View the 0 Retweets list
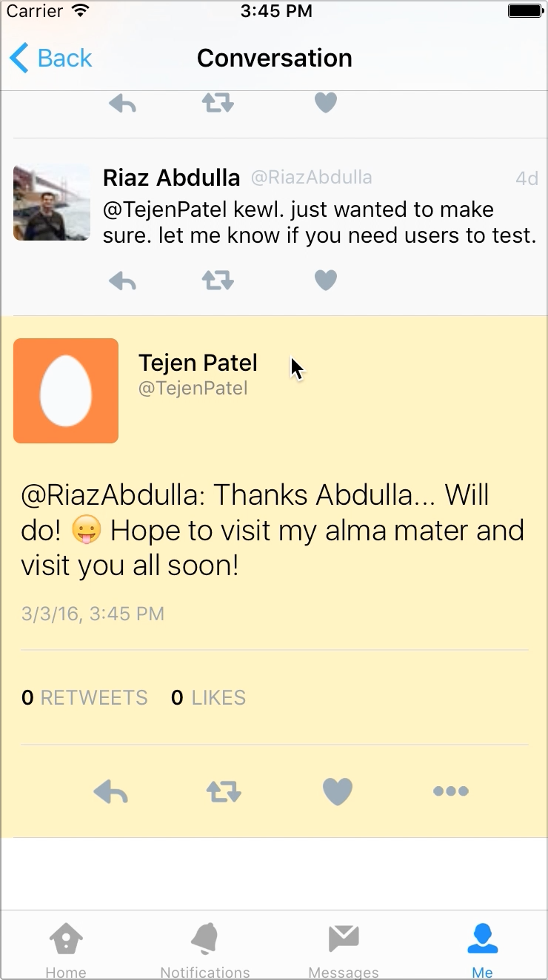Viewport: 548px width, 980px height. (x=84, y=697)
